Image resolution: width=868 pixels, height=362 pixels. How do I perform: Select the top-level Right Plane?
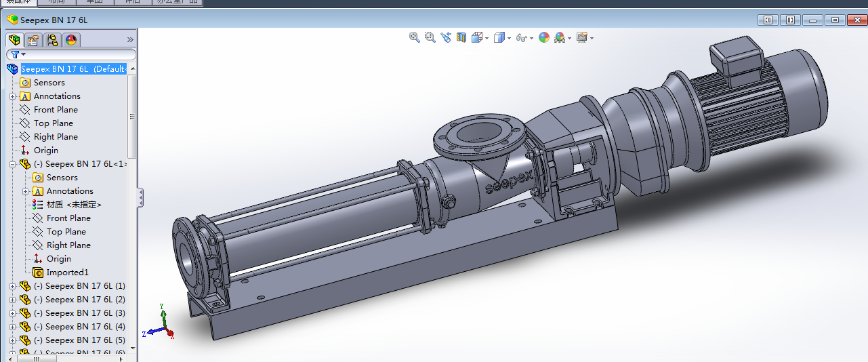pyautogui.click(x=56, y=137)
